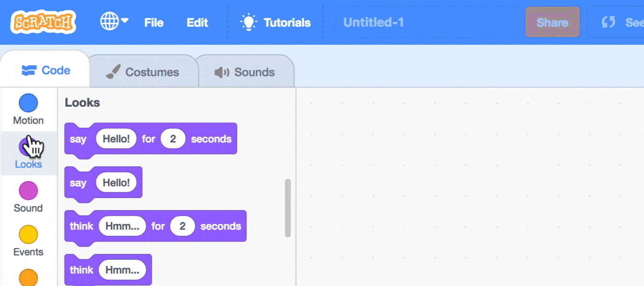Click the say Hello! for 2 seconds block

pyautogui.click(x=79, y=139)
